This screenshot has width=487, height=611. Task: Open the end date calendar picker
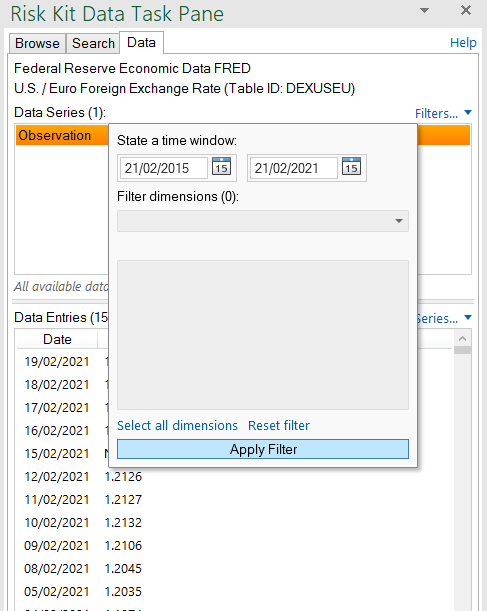(x=351, y=167)
